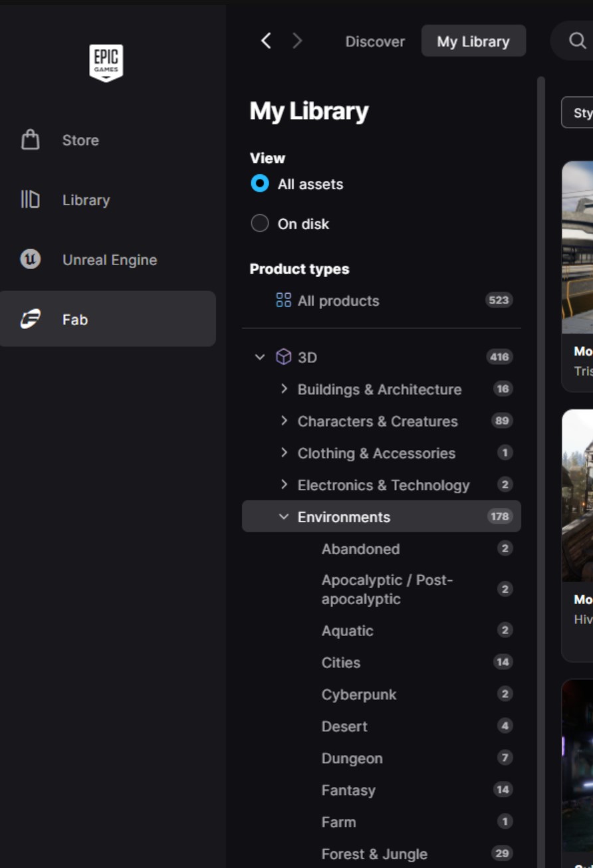Viewport: 593px width, 868px height.
Task: Switch to the My Library tab
Action: click(473, 41)
